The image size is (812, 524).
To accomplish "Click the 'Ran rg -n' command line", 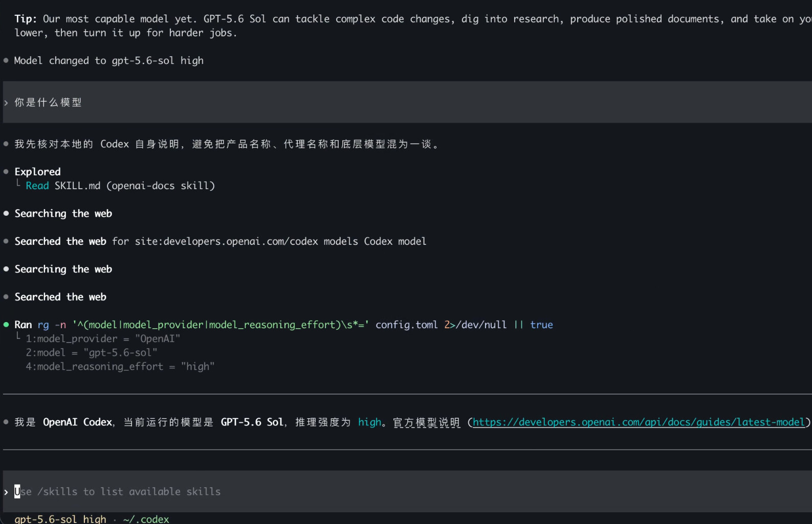I will coord(283,325).
